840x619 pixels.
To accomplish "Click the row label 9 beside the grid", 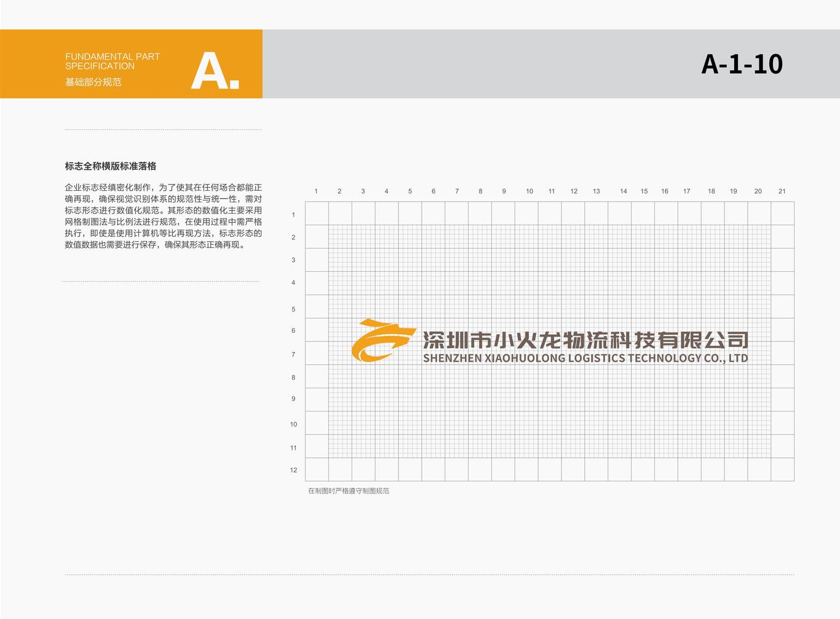I will (293, 399).
